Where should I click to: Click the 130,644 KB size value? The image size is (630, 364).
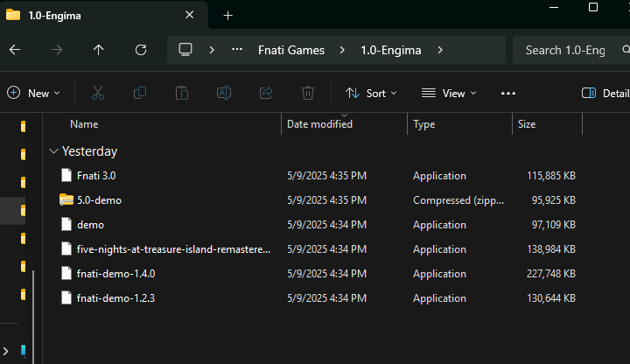coord(551,298)
